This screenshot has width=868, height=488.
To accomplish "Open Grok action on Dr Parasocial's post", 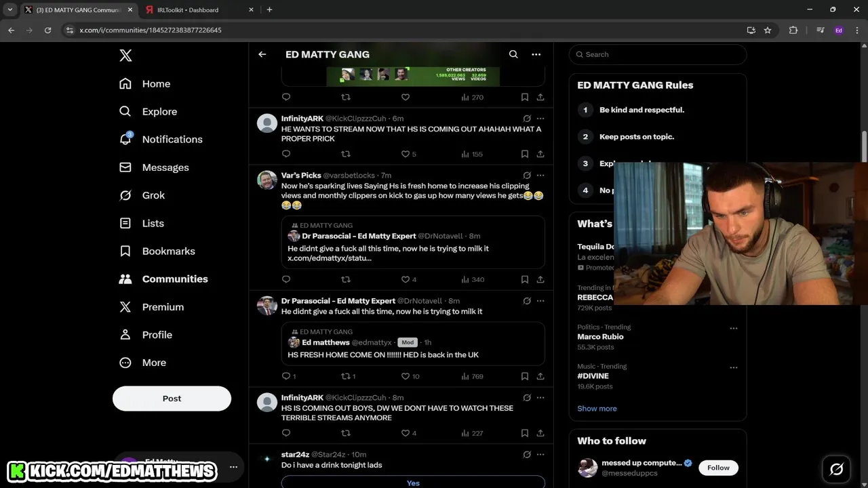I will [527, 301].
